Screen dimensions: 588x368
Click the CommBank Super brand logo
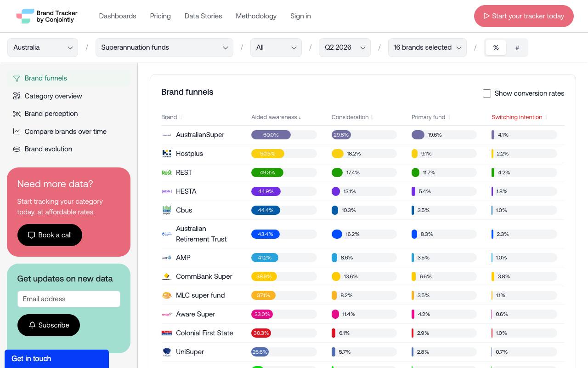167,276
